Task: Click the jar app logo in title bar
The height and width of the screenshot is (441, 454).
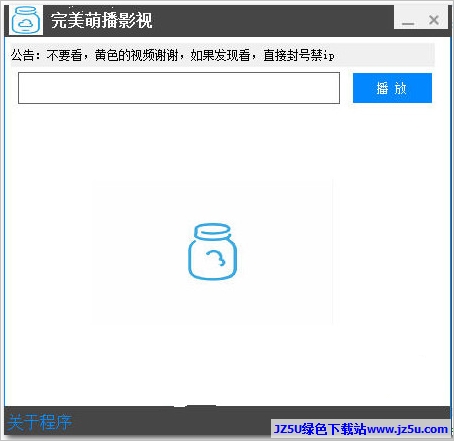Action: (x=26, y=20)
